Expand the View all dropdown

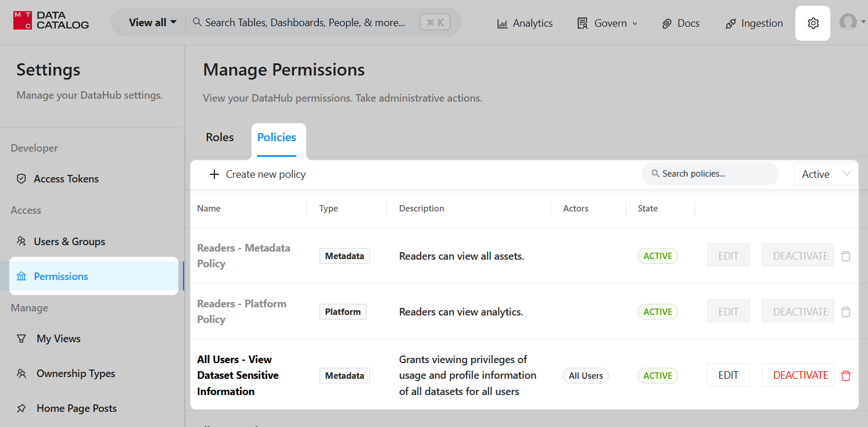(153, 23)
